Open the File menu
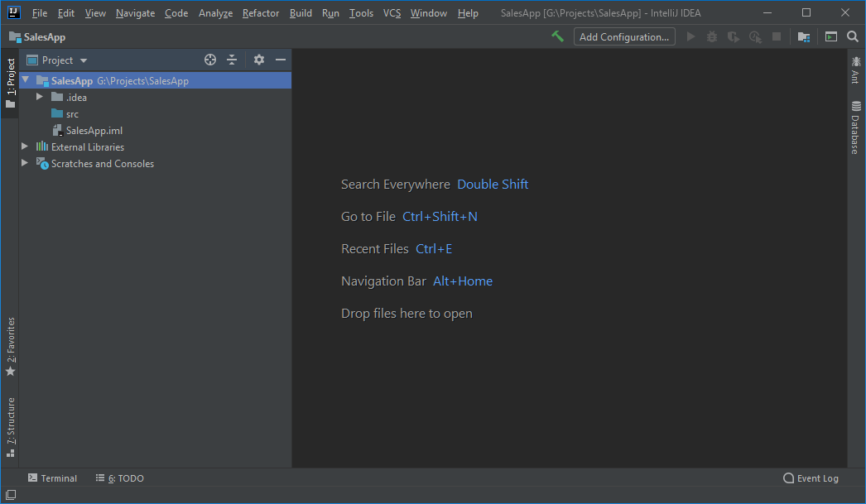Viewport: 866px width, 504px height. coord(40,12)
